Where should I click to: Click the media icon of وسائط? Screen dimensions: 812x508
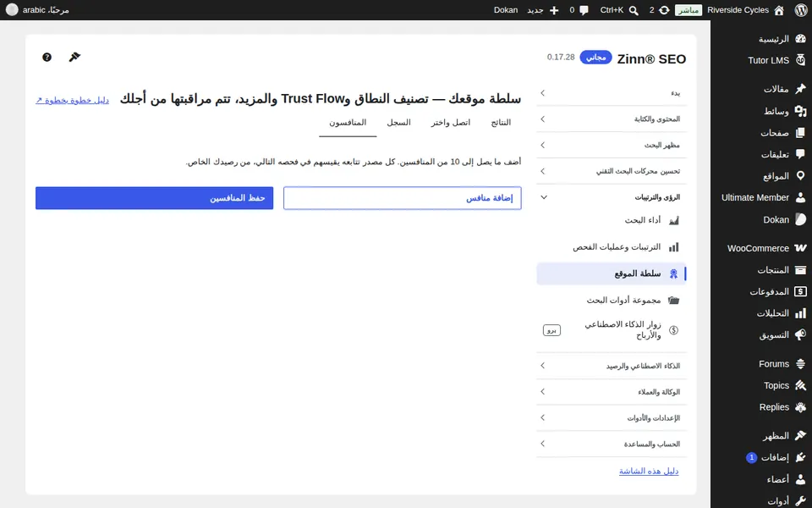pos(801,111)
